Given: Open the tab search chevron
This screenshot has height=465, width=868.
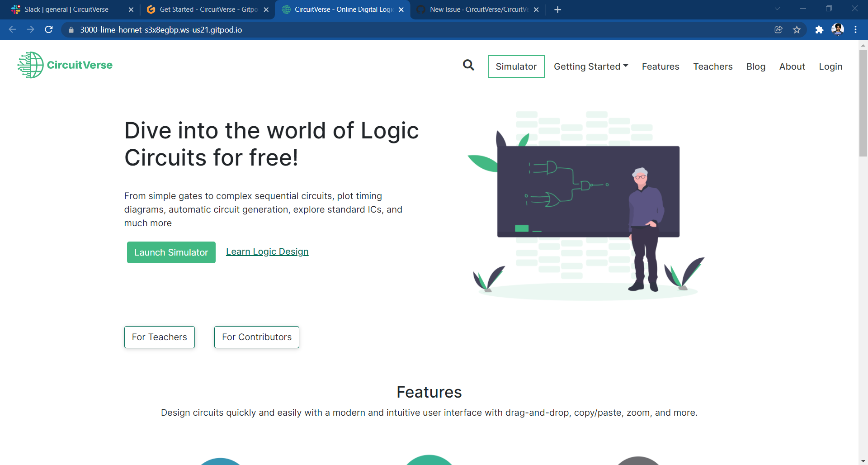Looking at the screenshot, I should coord(777,8).
